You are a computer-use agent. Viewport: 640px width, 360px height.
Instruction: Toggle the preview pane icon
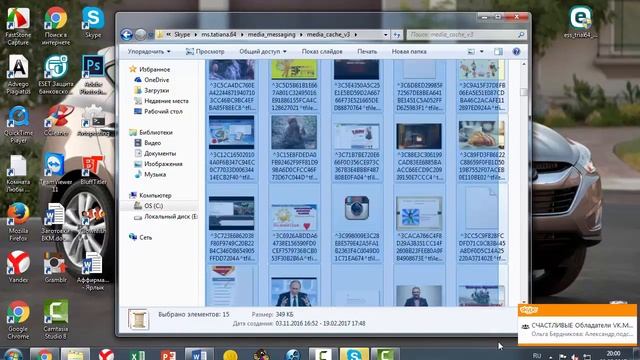[498, 52]
